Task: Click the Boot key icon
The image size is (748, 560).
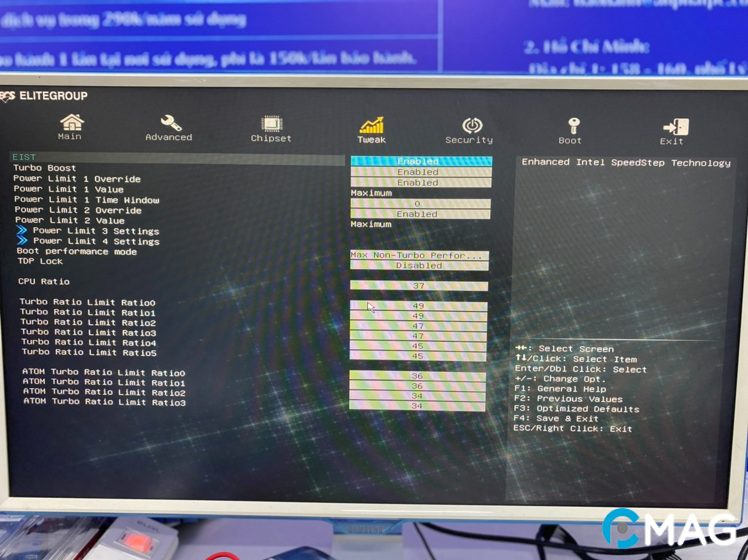Action: pyautogui.click(x=569, y=124)
